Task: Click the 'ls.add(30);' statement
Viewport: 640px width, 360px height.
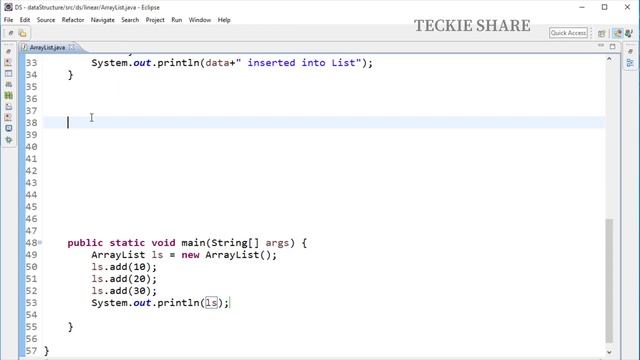Action: [x=124, y=291]
